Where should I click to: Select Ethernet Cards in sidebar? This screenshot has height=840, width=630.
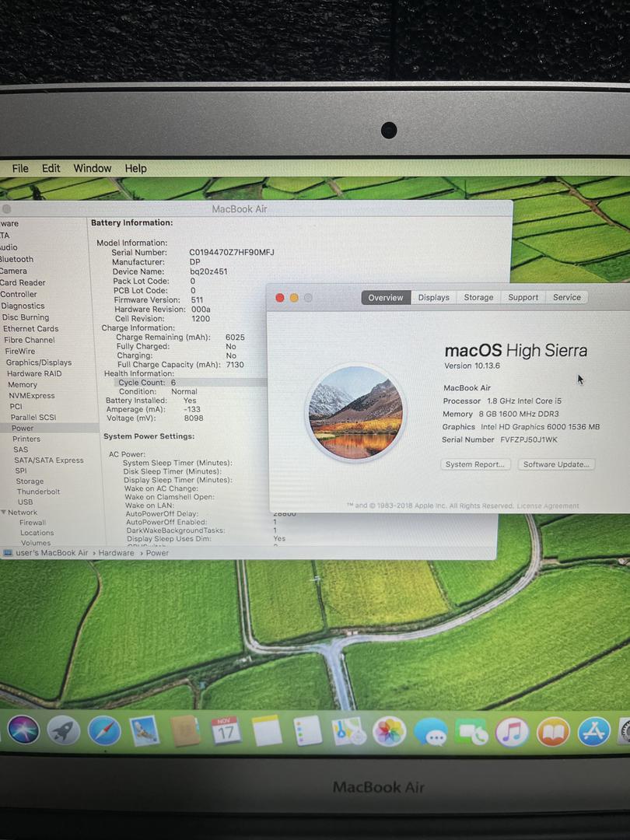coord(30,329)
